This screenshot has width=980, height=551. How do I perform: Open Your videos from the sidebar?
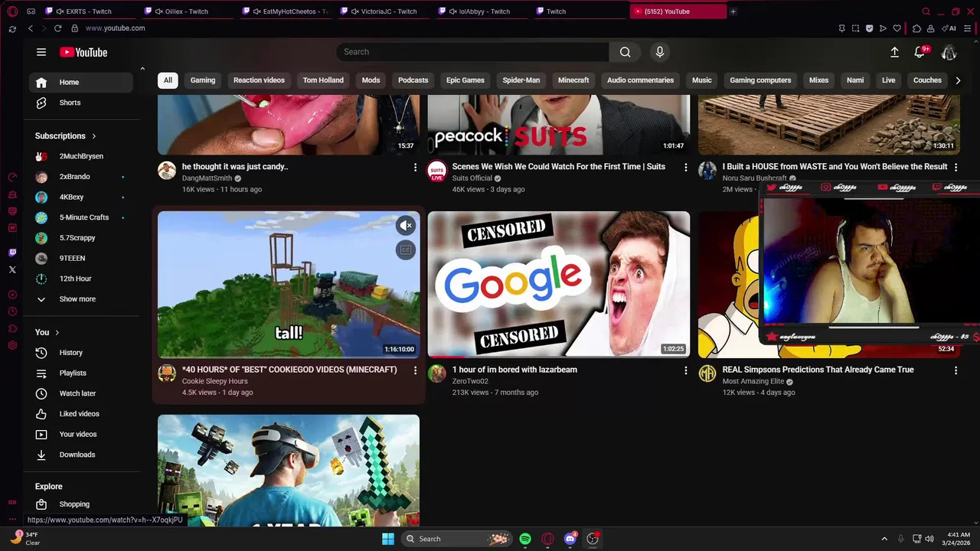81,435
